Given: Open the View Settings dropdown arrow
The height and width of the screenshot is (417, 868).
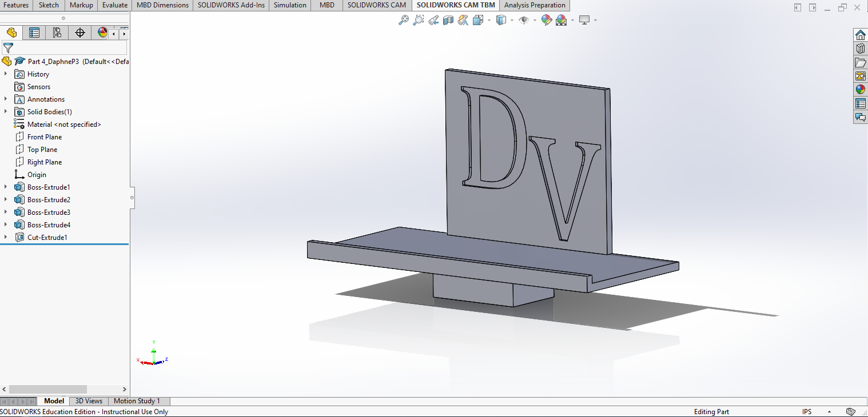Looking at the screenshot, I should click(x=595, y=21).
